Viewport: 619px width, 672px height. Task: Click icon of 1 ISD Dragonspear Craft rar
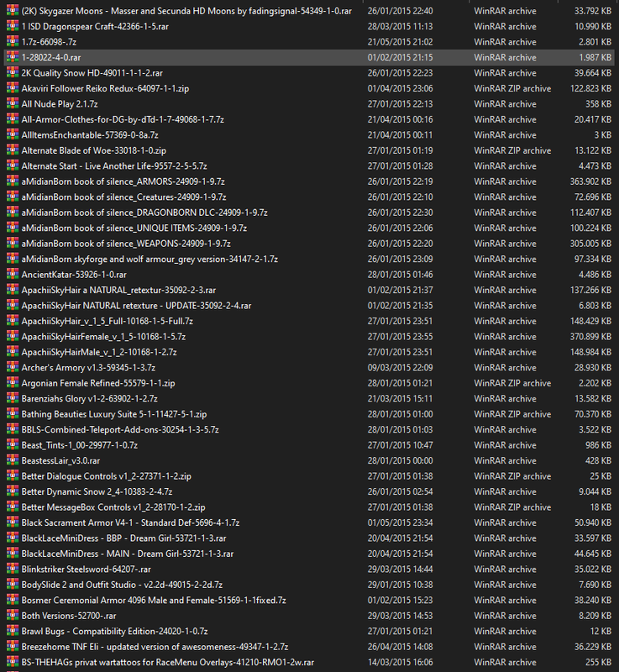pos(13,26)
